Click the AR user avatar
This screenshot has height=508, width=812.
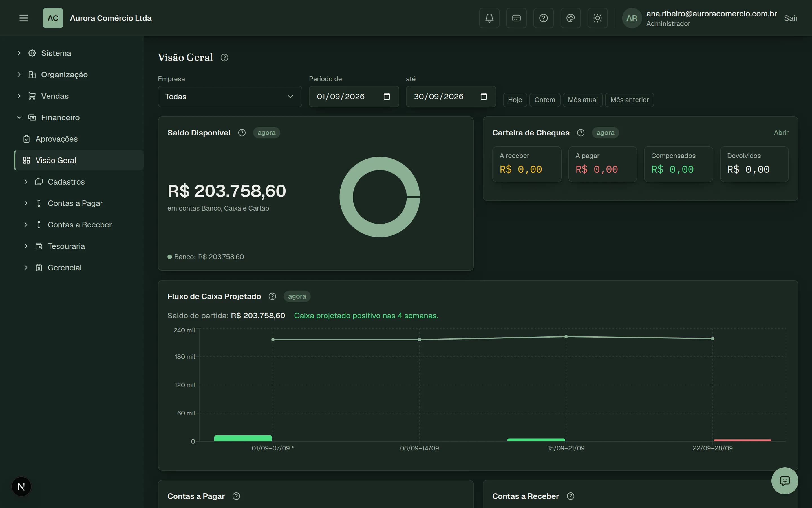tap(632, 18)
